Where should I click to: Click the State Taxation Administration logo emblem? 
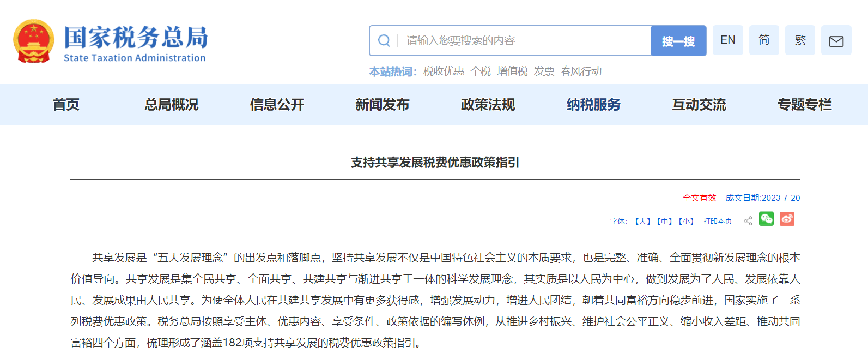click(34, 41)
